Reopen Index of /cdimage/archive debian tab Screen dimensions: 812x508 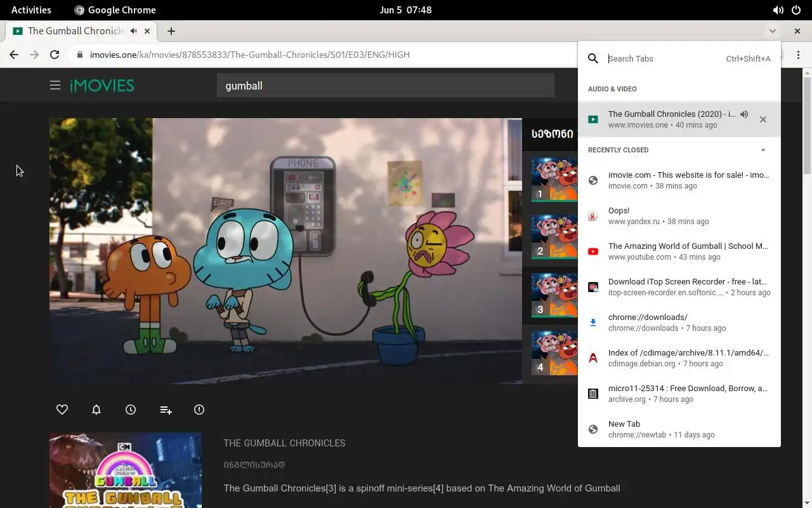tap(679, 358)
